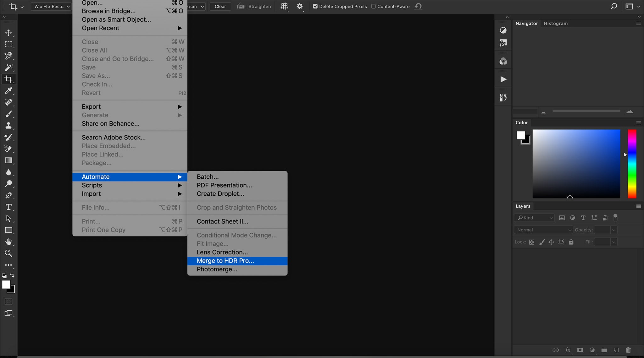Open the crop overlay grid options

284,6
